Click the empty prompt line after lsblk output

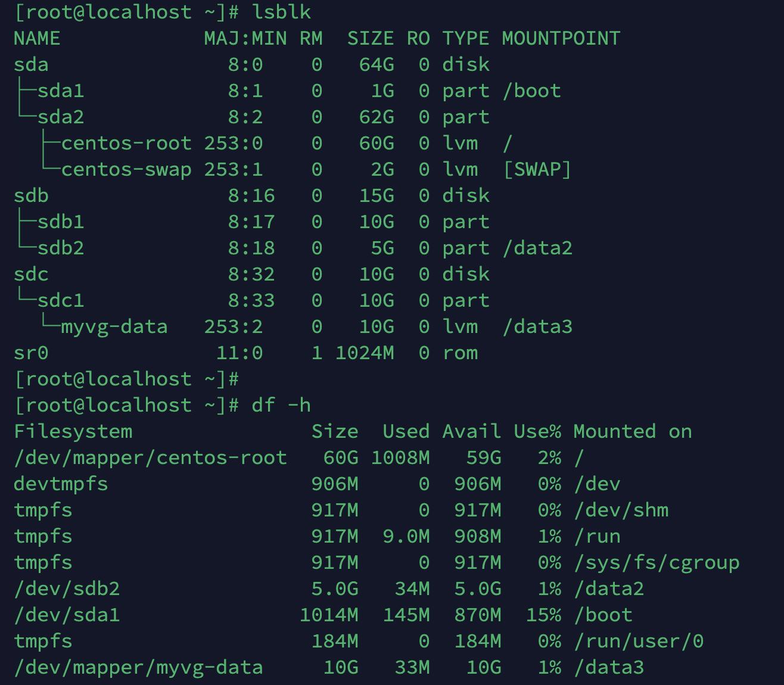coord(126,379)
